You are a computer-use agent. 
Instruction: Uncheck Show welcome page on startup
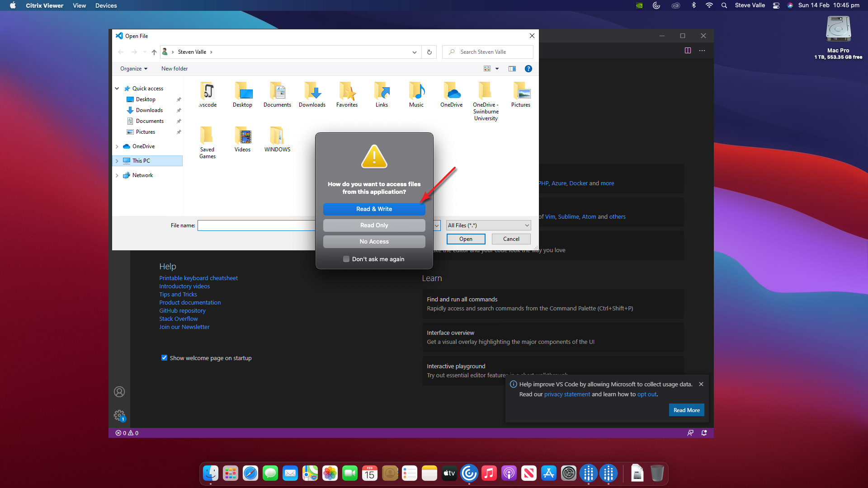(164, 358)
